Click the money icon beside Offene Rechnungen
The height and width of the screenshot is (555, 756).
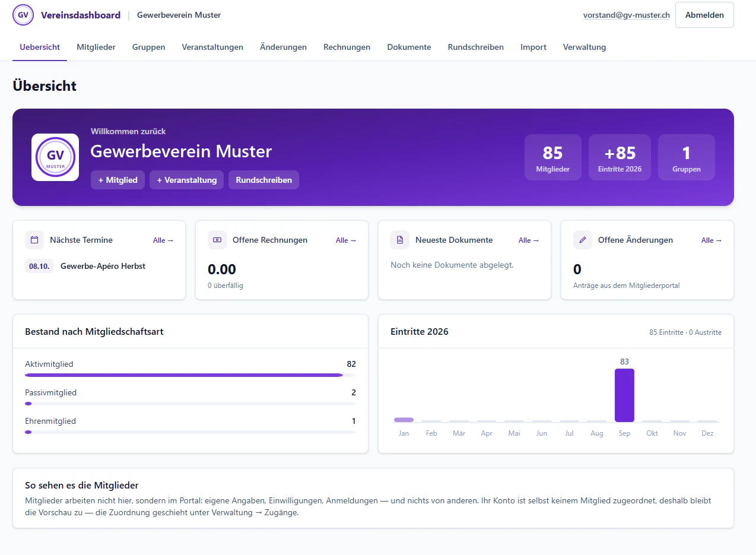tap(217, 240)
